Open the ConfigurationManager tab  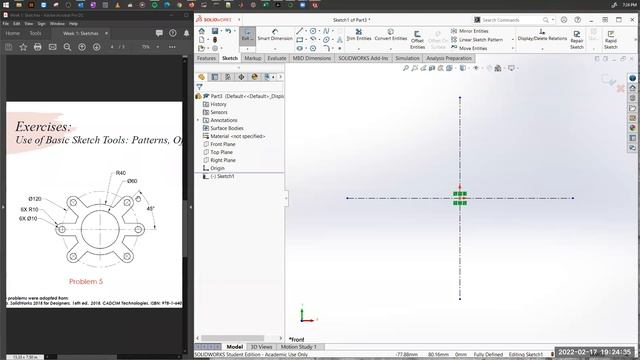pyautogui.click(x=228, y=77)
